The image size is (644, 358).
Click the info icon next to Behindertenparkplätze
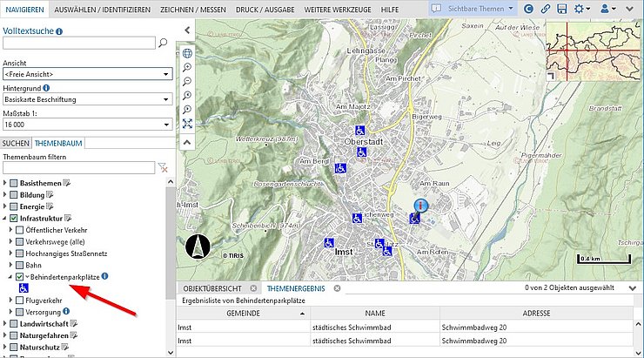(104, 276)
